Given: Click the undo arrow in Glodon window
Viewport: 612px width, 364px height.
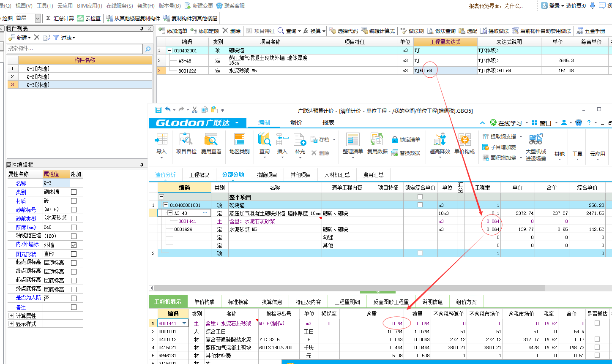Looking at the screenshot, I should click(x=168, y=110).
